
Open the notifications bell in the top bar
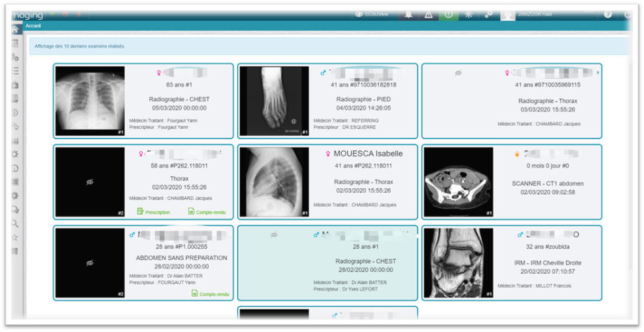tap(408, 15)
